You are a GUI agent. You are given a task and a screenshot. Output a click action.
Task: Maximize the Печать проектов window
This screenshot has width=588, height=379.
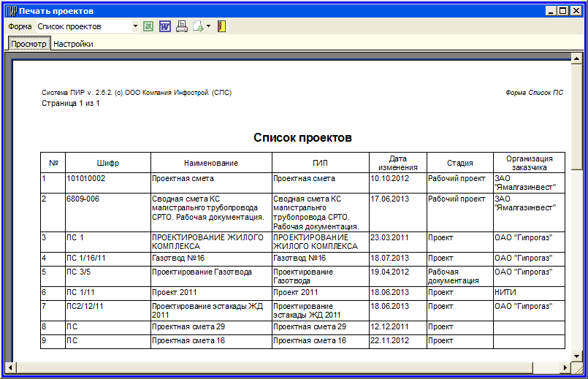coord(563,11)
